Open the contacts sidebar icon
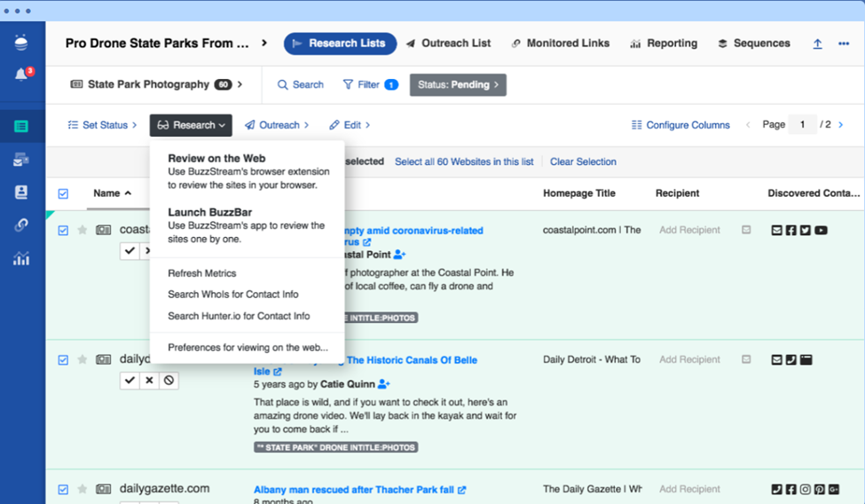865x504 pixels. [21, 192]
